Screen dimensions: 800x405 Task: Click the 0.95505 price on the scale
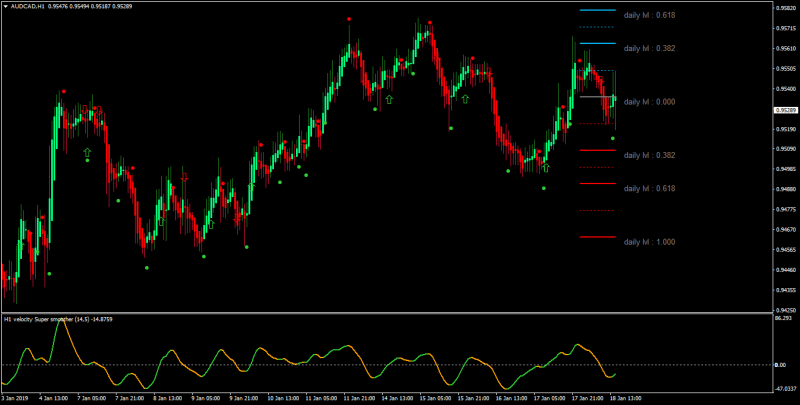coord(784,69)
